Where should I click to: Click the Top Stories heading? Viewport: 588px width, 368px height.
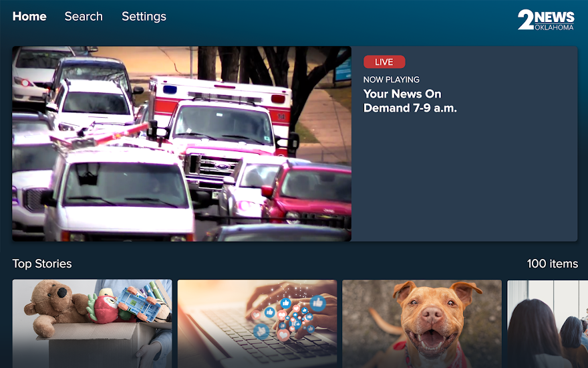(42, 264)
